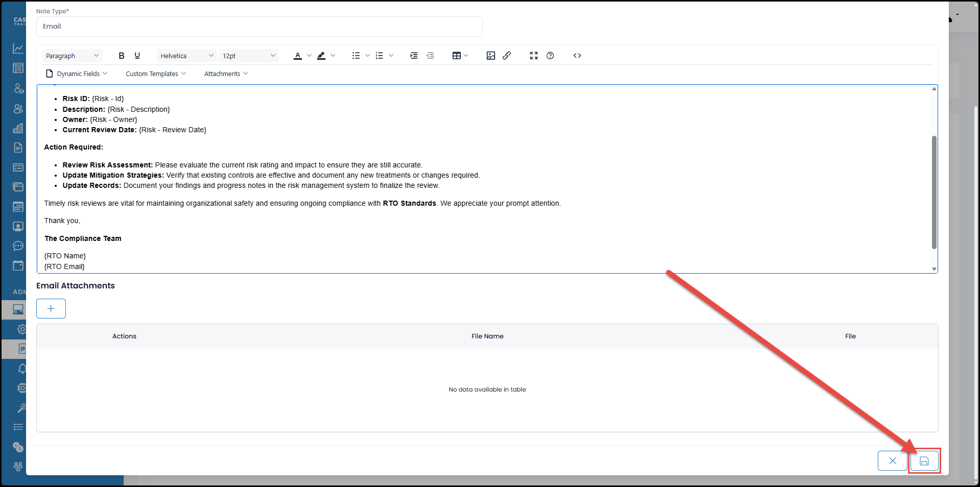The image size is (980, 487).
Task: Open the buildings icon in sidebar
Action: (18, 128)
